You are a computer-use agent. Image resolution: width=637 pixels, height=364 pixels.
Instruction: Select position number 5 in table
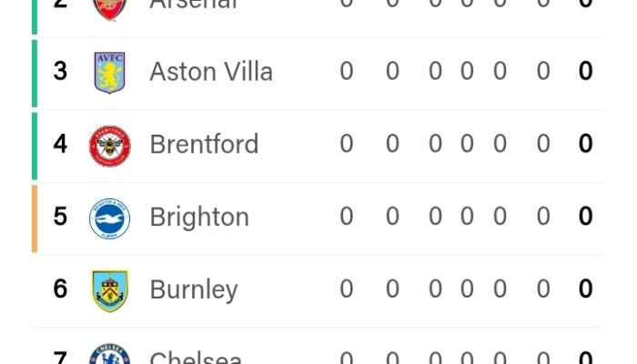point(60,217)
